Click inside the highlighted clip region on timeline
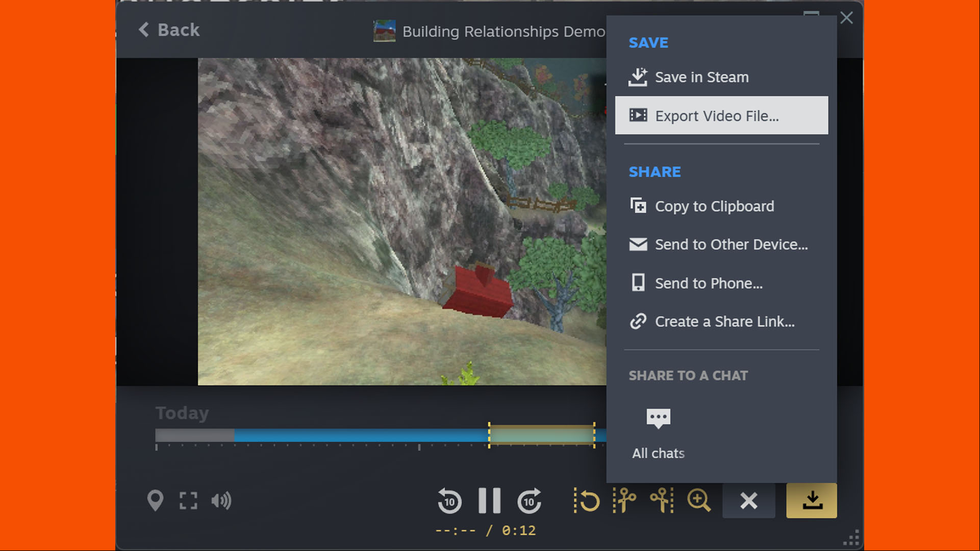980x551 pixels. pos(542,435)
